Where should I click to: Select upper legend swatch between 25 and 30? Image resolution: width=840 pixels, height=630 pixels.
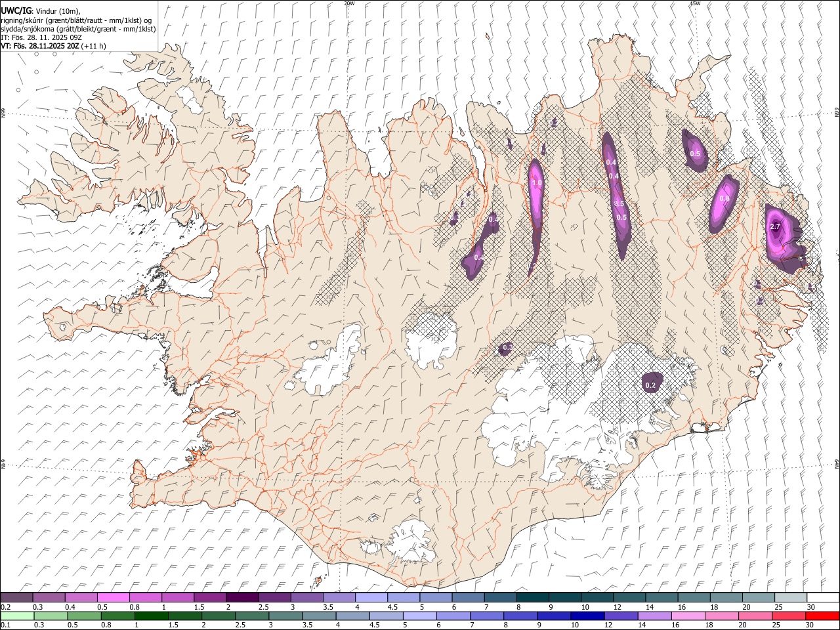(x=791, y=598)
